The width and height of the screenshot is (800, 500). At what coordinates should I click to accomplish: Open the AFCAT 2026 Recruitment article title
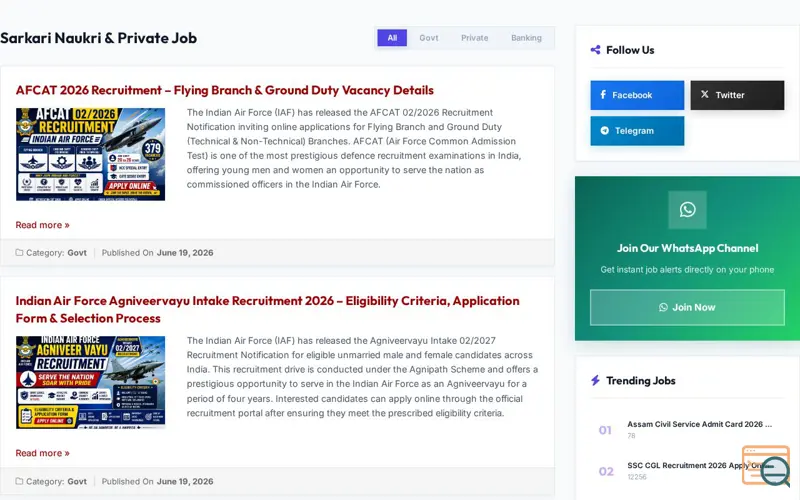(x=224, y=90)
